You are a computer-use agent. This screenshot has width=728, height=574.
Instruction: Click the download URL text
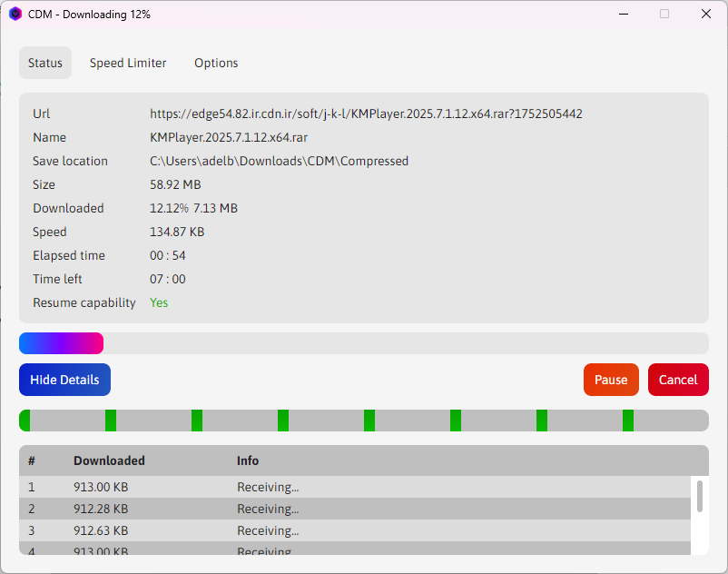coord(366,114)
